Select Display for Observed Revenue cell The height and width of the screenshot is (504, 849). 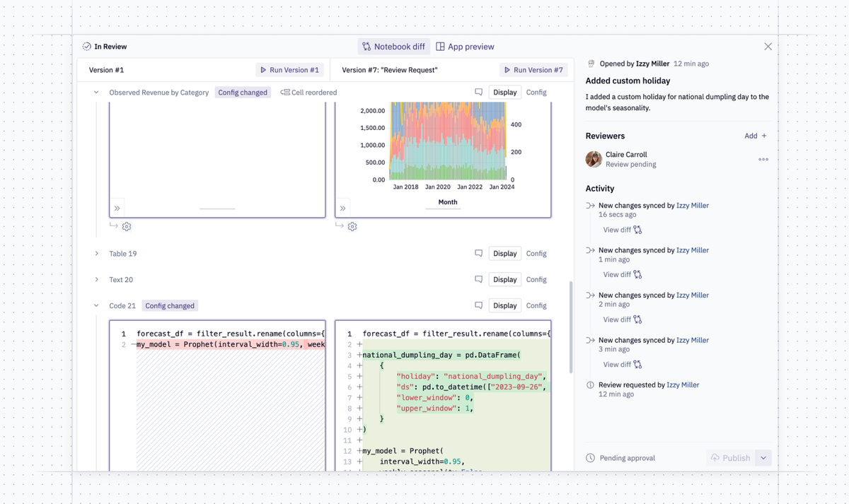(505, 93)
